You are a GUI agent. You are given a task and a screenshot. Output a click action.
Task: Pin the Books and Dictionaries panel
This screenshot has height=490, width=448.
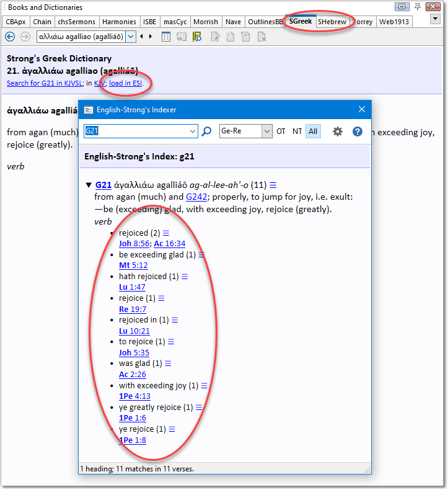pyautogui.click(x=418, y=7)
